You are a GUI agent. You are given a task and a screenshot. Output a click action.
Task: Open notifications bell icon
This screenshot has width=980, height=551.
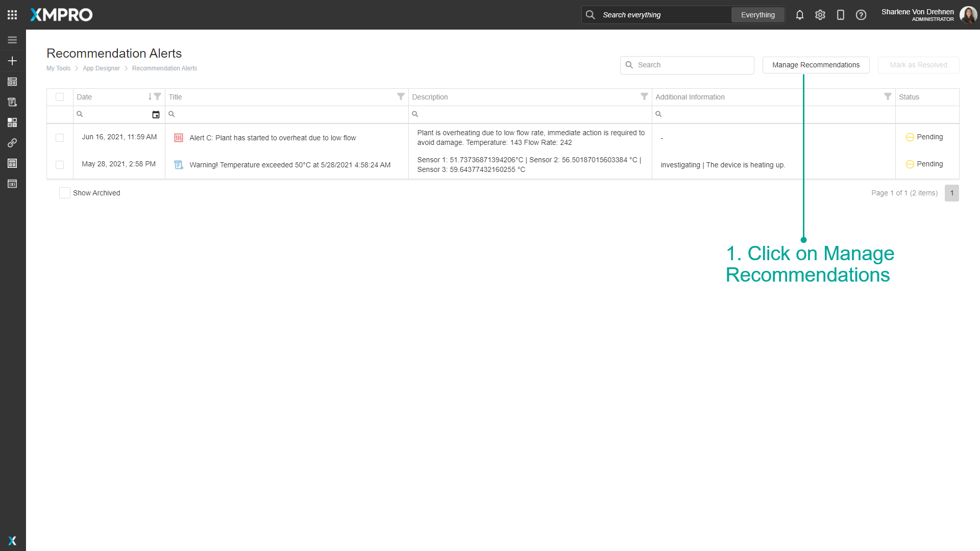coord(799,15)
